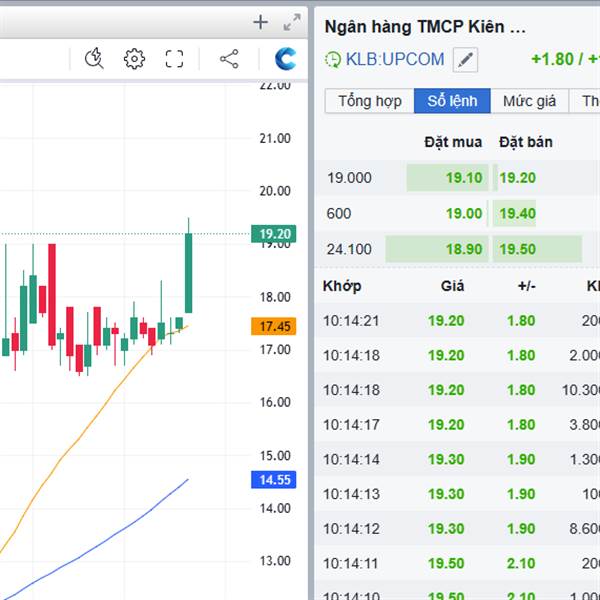Click the 19.20 current price label on axis
The image size is (600, 600).
coord(274,234)
